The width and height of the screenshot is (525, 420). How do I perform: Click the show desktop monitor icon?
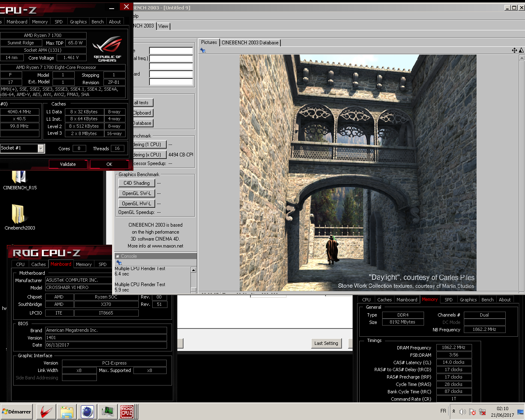point(520,412)
